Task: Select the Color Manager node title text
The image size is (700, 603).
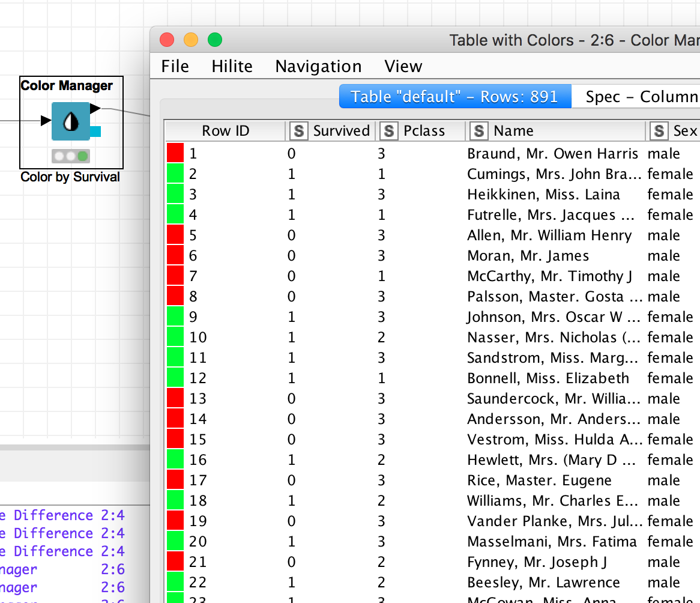Action: pyautogui.click(x=67, y=85)
